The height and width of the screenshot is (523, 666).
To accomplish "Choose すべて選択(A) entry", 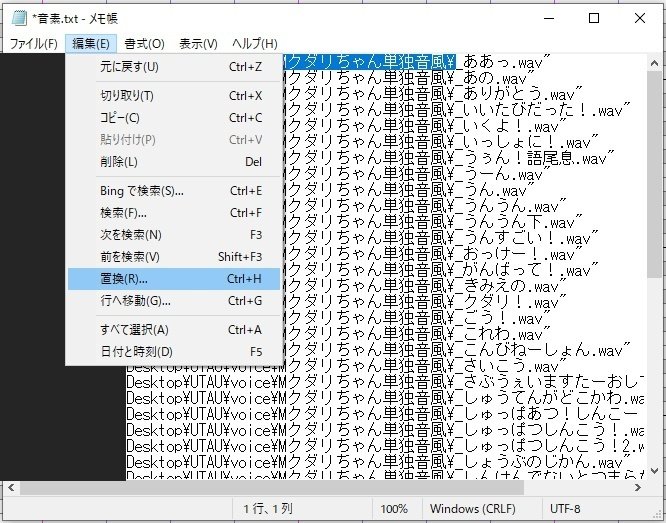I will 174,330.
